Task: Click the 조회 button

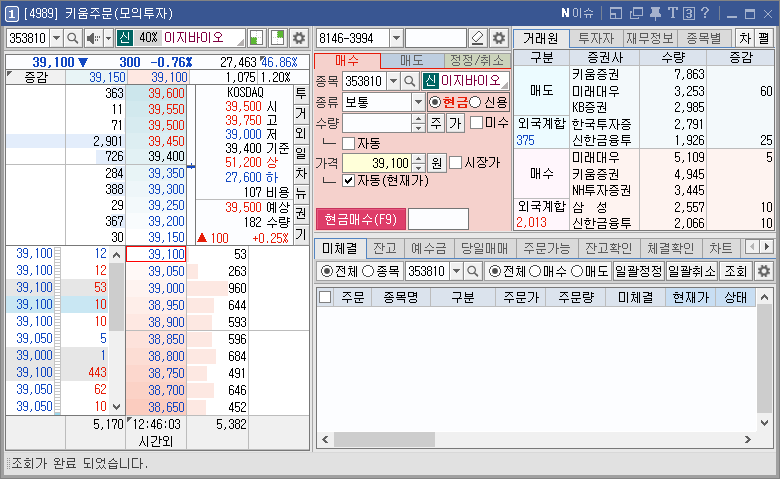Action: pos(735,271)
